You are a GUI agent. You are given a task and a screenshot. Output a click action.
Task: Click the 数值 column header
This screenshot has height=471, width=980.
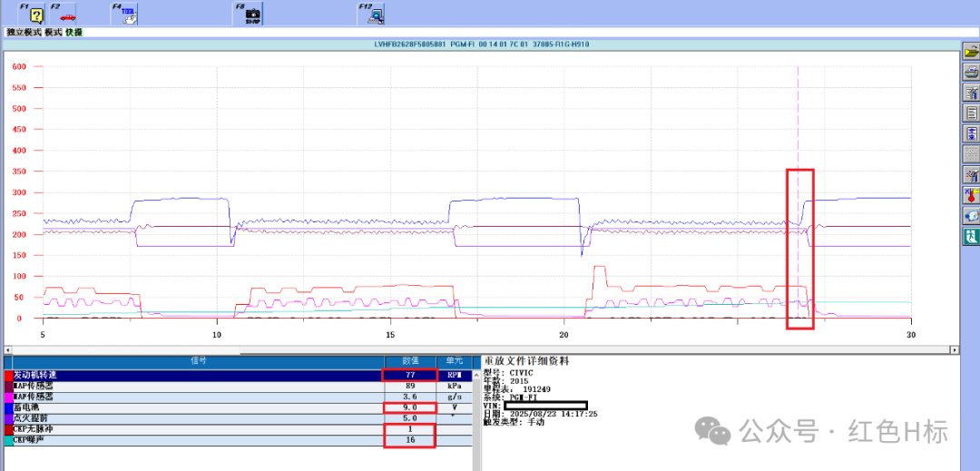[x=409, y=361]
